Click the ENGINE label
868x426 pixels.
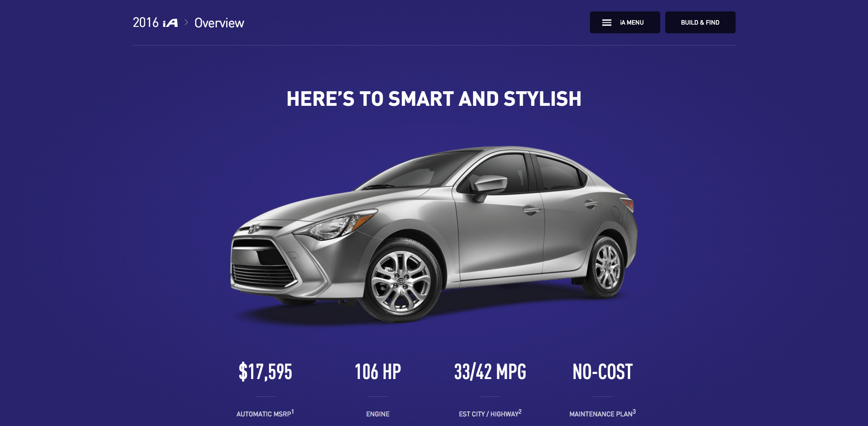click(x=378, y=414)
